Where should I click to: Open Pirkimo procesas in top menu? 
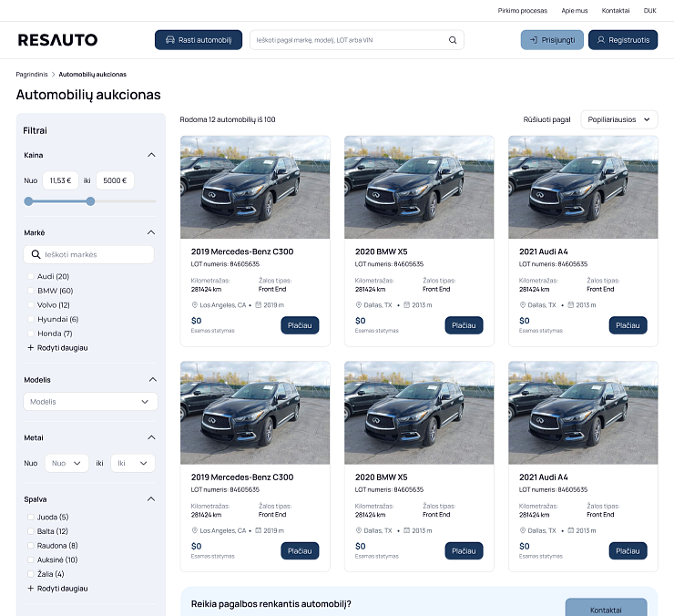click(522, 11)
